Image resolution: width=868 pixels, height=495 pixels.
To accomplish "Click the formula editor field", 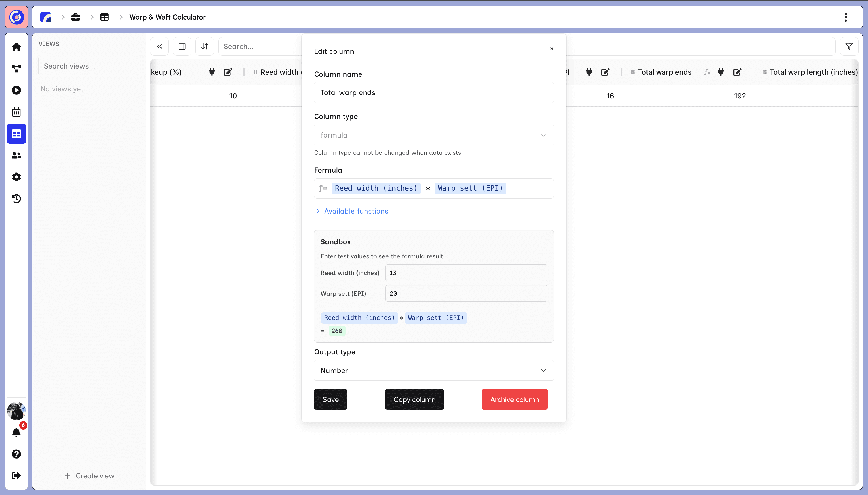I will (434, 188).
